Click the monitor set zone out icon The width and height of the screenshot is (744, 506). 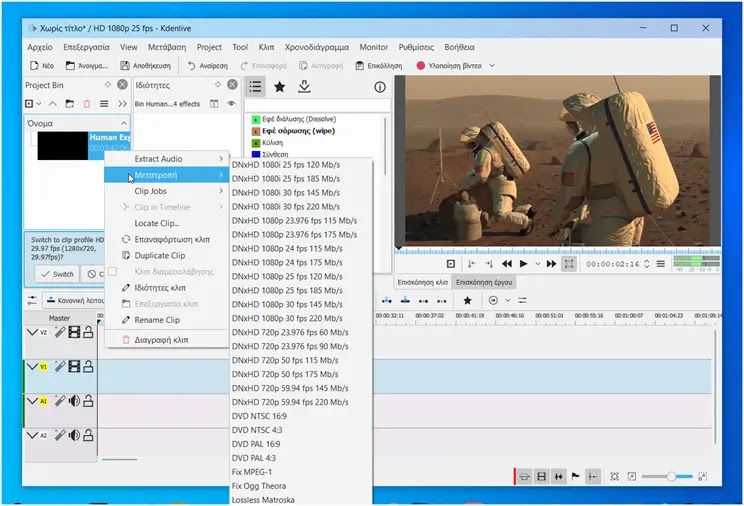pyautogui.click(x=489, y=264)
